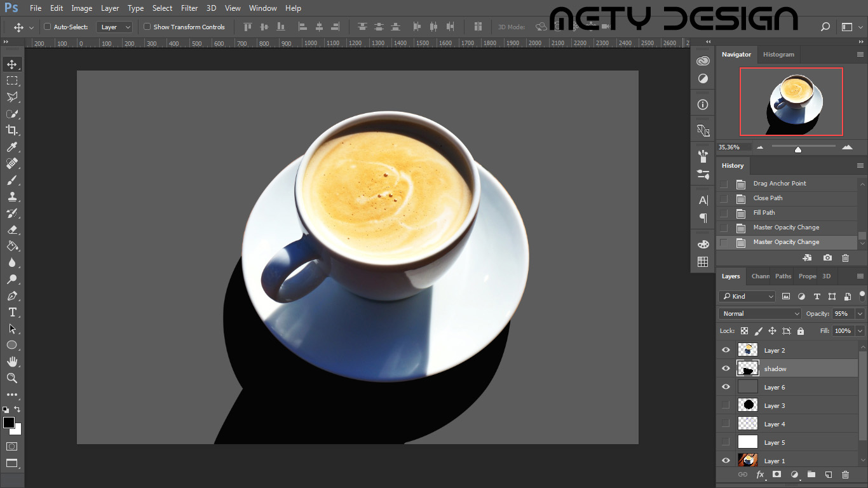Open the History panel options menu
Viewport: 868px width, 488px height.
pyautogui.click(x=860, y=166)
